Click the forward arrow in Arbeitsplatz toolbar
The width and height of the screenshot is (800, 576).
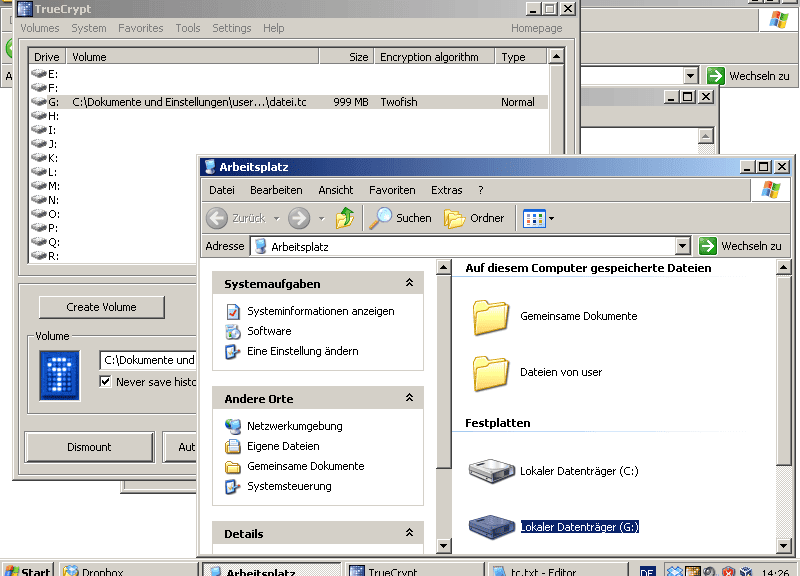click(x=299, y=218)
